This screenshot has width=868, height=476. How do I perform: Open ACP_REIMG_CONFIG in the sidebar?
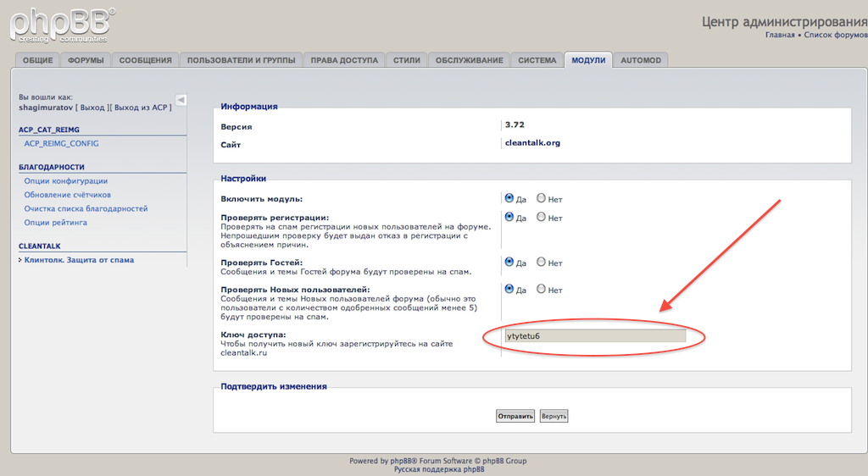pos(61,143)
